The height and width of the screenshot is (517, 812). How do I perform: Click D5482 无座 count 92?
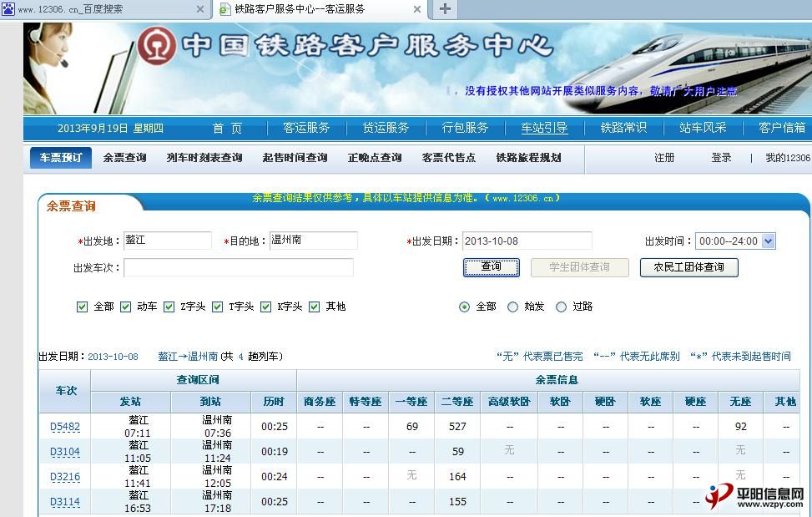point(741,426)
